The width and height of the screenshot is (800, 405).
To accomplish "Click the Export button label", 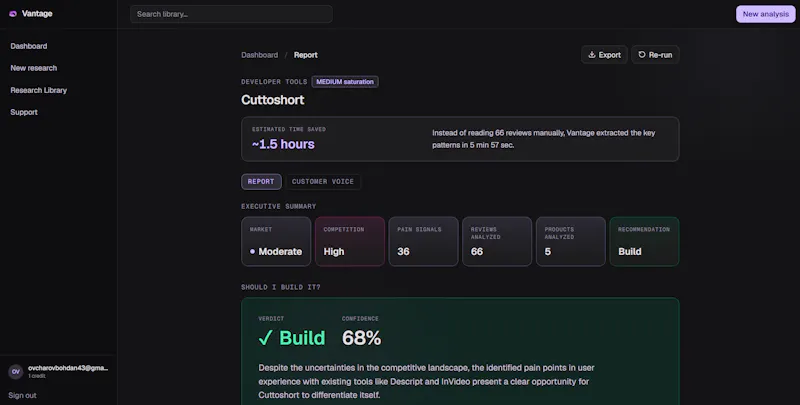I will [x=610, y=55].
